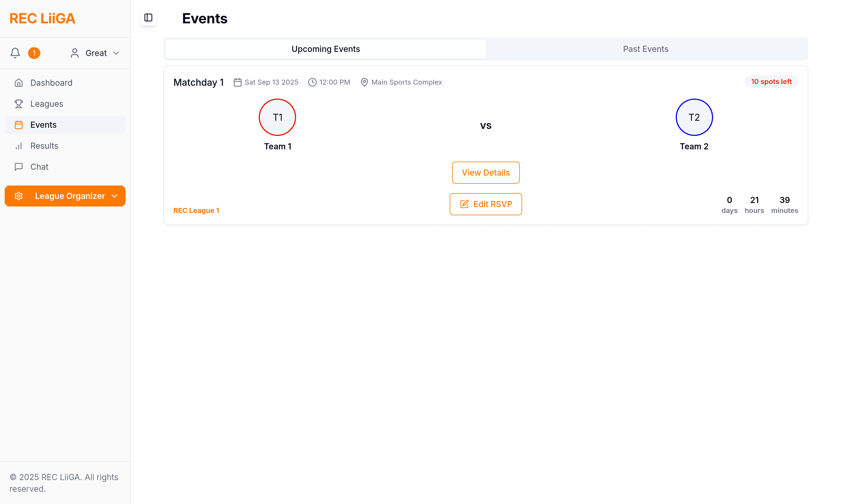This screenshot has height=504, width=841.
Task: Open the REC League 1 link
Action: (x=196, y=211)
